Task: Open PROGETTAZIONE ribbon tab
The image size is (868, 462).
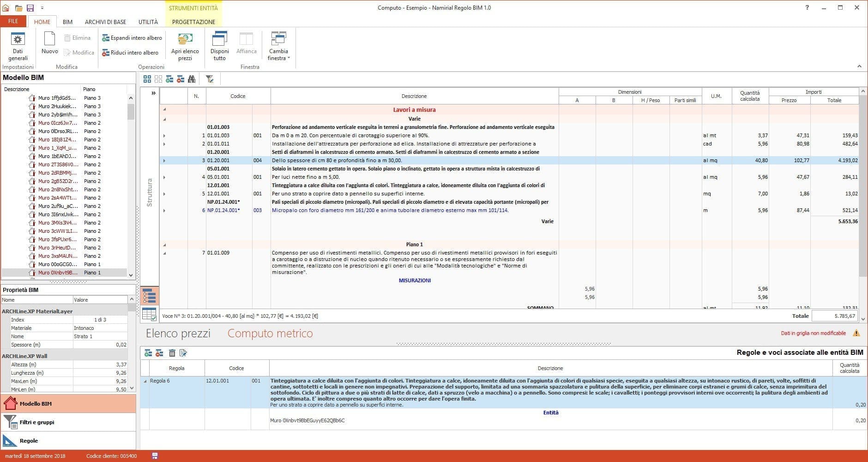Action: pyautogui.click(x=193, y=22)
